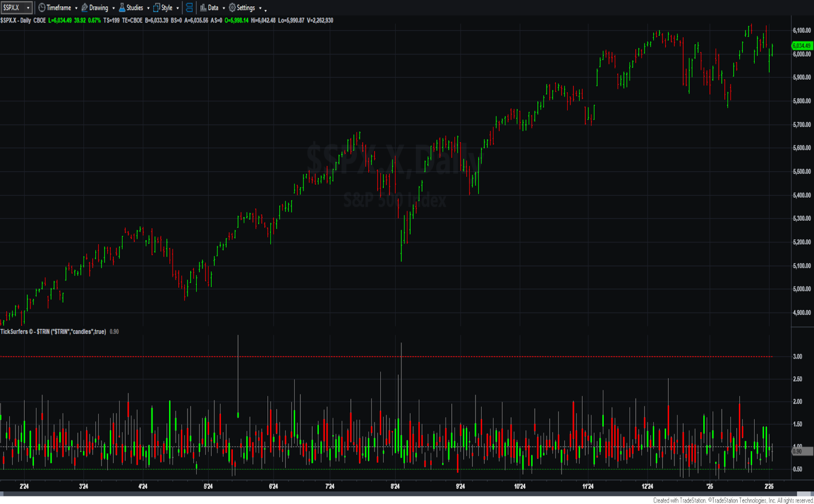Expand the Data dropdown arrow
Image resolution: width=814 pixels, height=504 pixels.
click(x=224, y=8)
